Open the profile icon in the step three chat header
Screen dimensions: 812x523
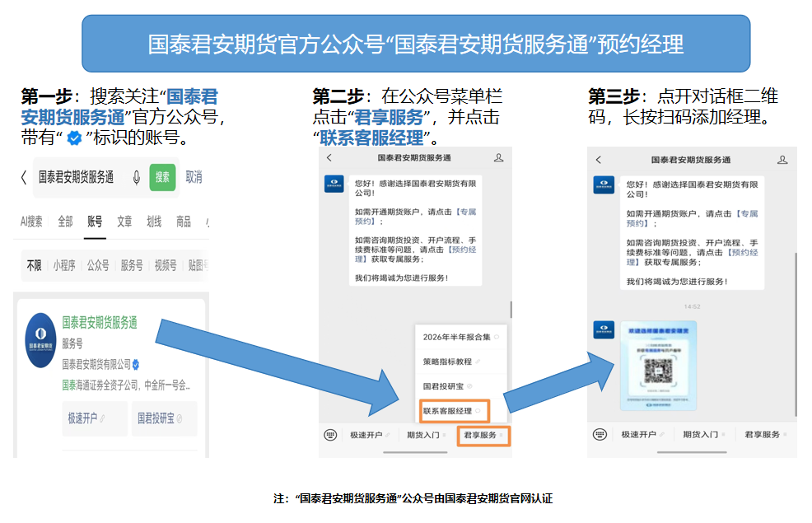pos(782,160)
